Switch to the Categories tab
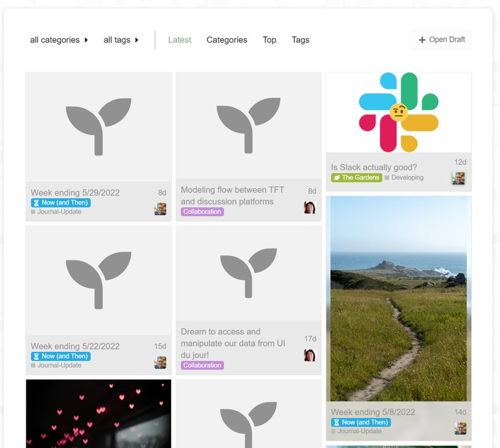 [x=227, y=40]
